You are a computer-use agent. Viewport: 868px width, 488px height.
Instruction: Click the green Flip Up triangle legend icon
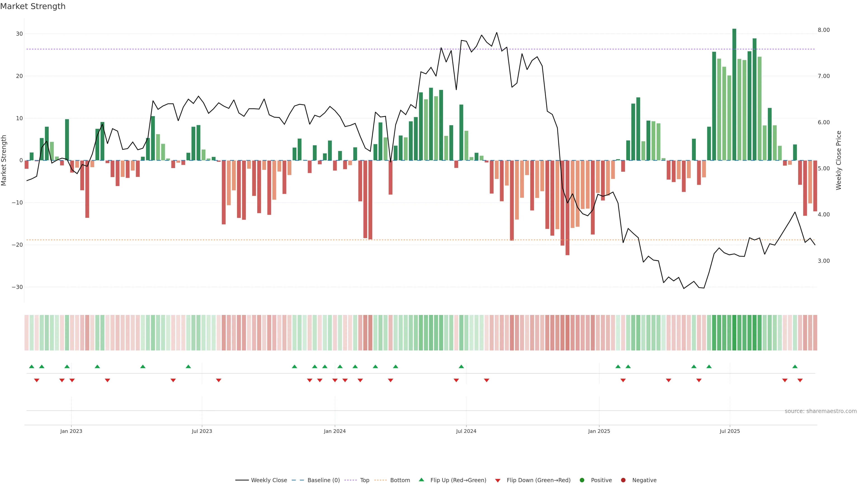(421, 480)
